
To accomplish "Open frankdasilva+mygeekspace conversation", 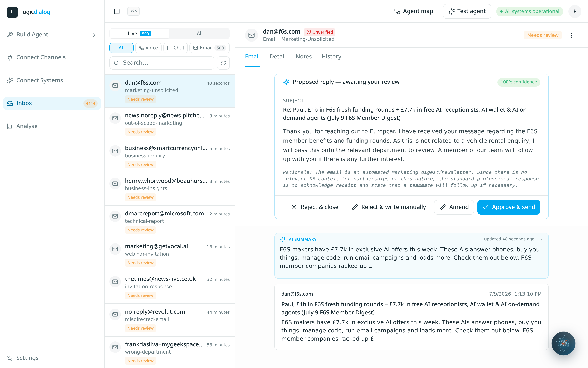I will tap(170, 352).
